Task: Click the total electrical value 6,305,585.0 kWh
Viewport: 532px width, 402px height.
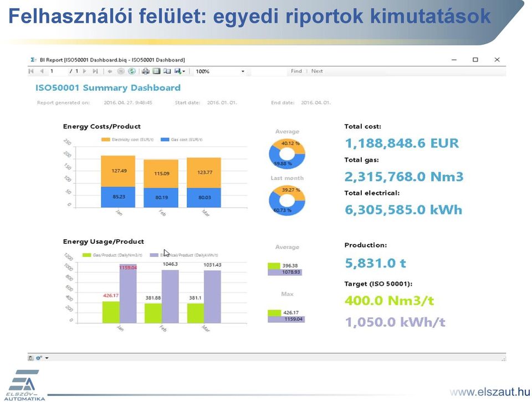Action: (x=403, y=210)
